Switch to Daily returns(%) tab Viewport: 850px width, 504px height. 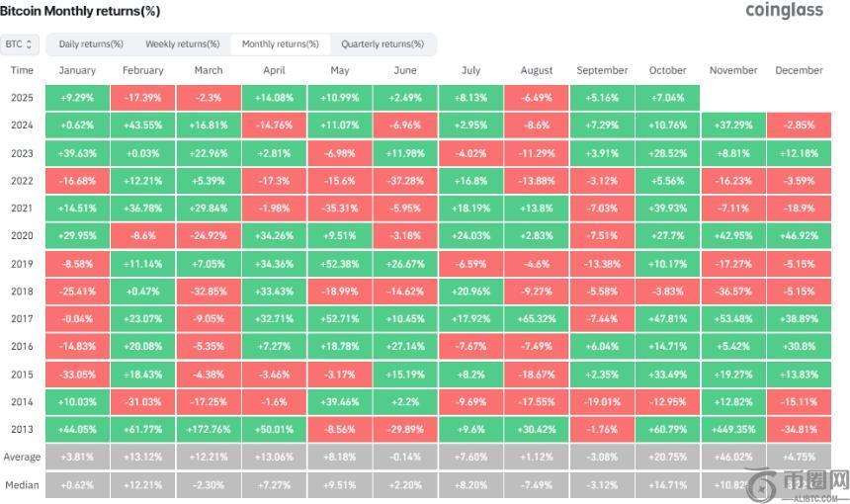pos(91,44)
